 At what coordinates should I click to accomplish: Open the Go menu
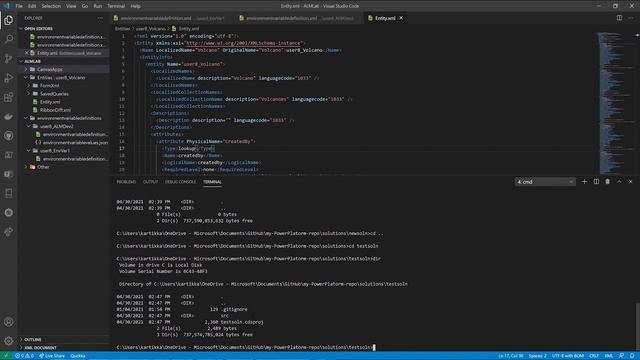coord(84,6)
